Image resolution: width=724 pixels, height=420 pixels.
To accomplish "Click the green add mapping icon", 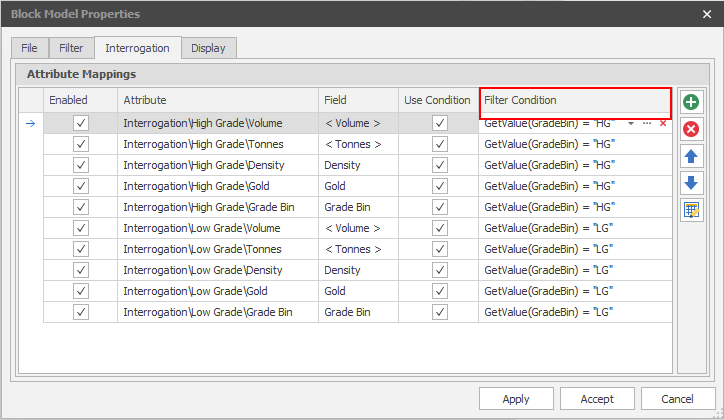I will click(x=690, y=102).
